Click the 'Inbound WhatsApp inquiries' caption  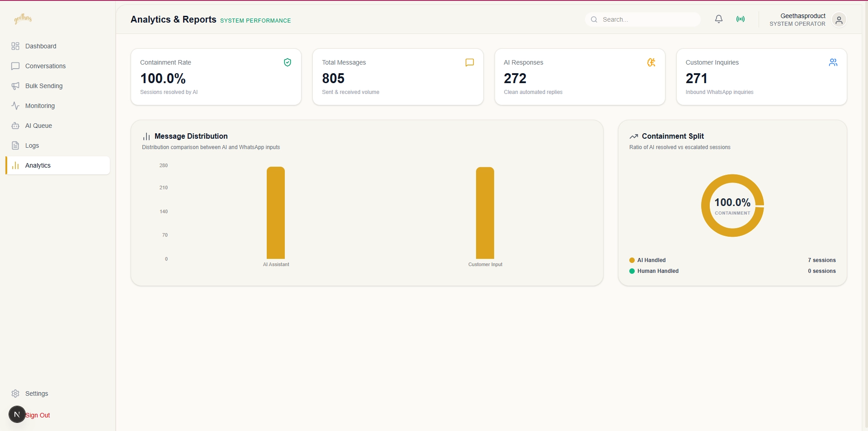click(x=719, y=92)
